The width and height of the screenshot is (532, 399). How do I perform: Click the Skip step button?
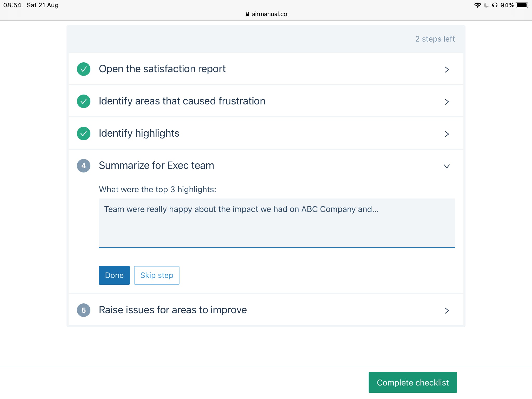[157, 275]
